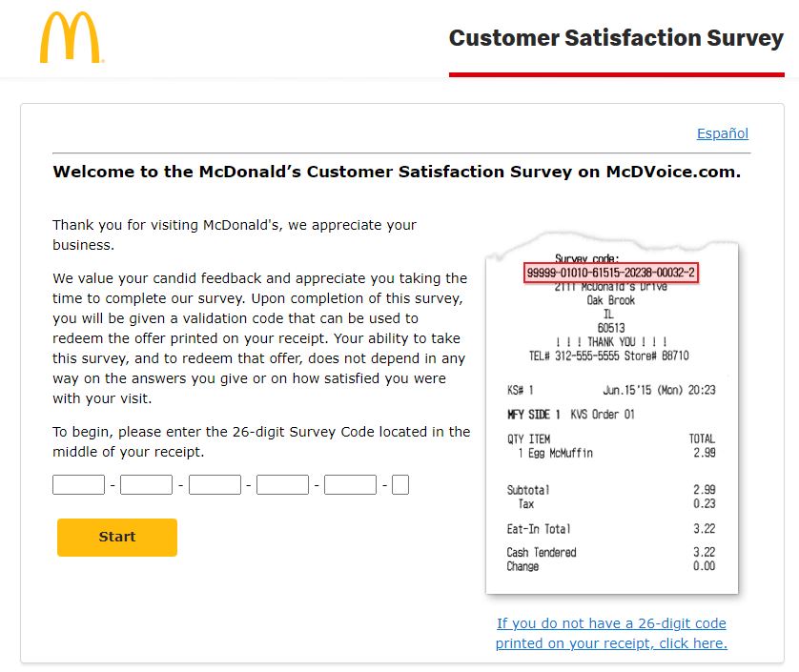Click the yellow Start button

click(x=117, y=537)
